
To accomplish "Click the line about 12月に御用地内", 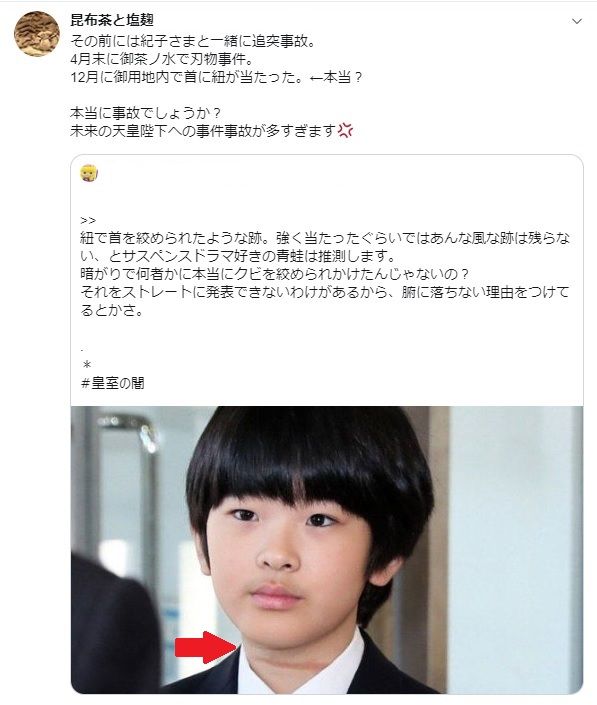I will pyautogui.click(x=216, y=77).
